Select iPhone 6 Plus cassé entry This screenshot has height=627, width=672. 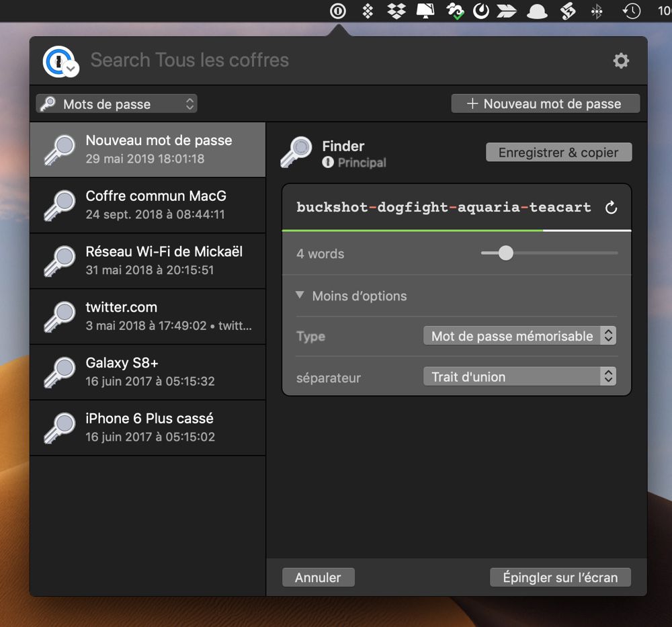(148, 428)
